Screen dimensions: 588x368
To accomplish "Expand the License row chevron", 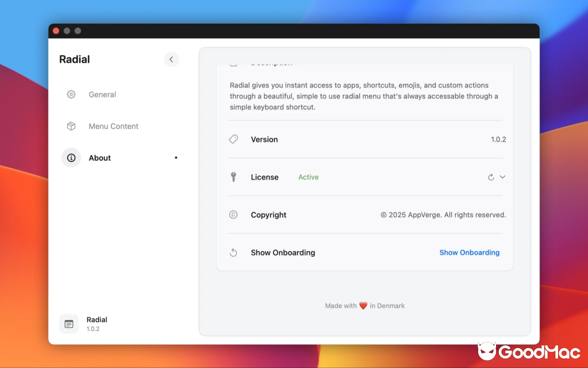I will point(502,177).
